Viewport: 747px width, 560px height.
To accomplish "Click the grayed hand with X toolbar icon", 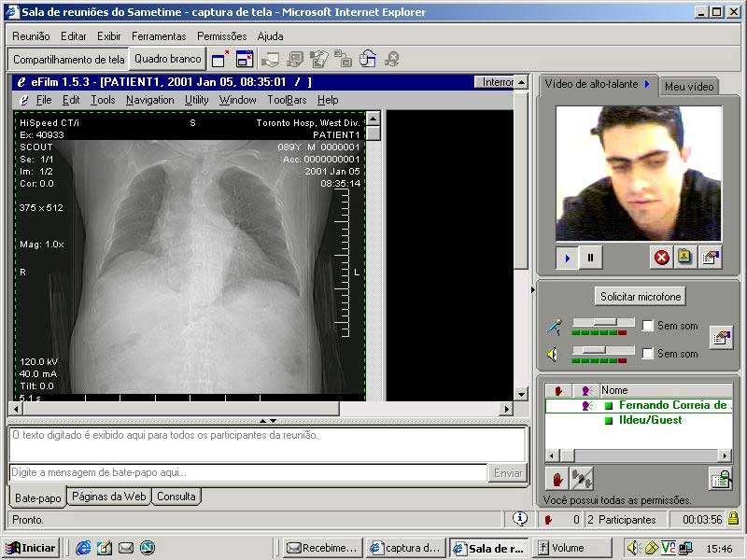I will pos(392,59).
